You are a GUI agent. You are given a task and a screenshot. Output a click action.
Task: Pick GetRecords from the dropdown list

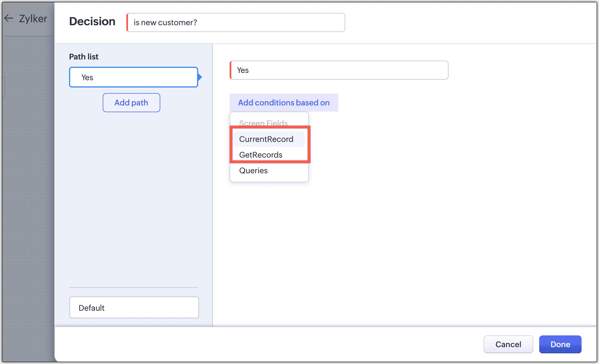[x=261, y=155]
